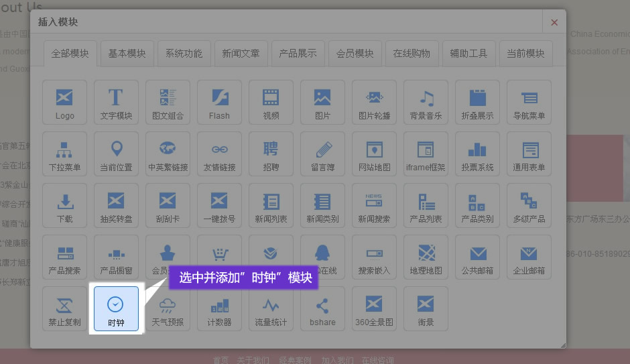This screenshot has height=364, width=630.
Task: Add the bshare sharing module
Action: click(x=322, y=308)
